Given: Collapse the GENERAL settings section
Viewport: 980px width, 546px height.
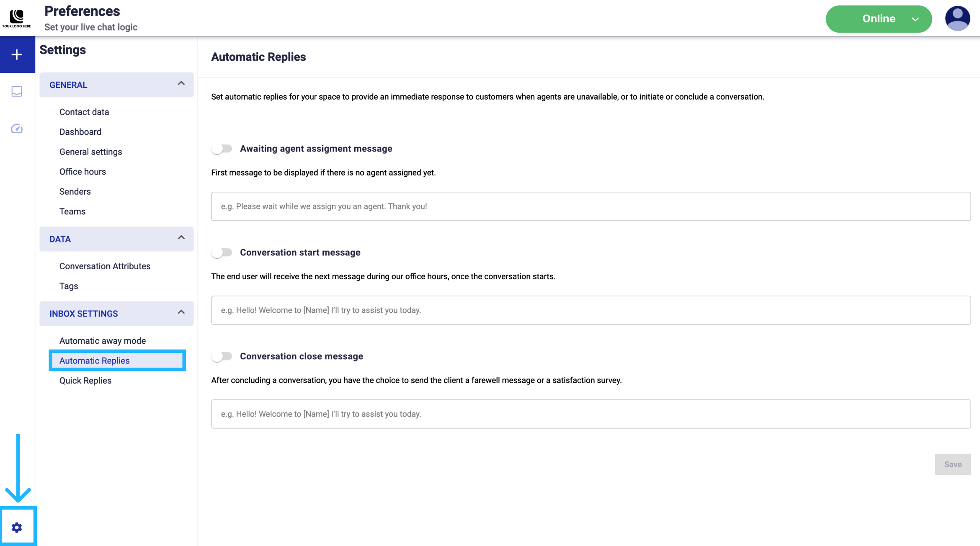Looking at the screenshot, I should (x=181, y=83).
